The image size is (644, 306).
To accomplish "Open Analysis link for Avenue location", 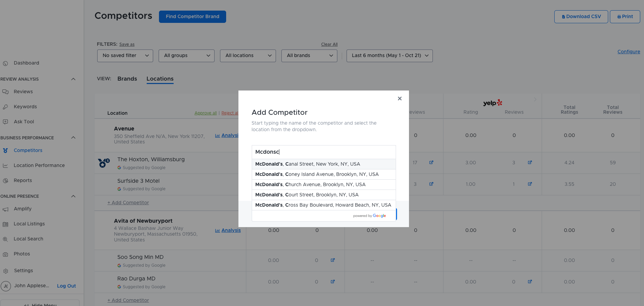I will pyautogui.click(x=227, y=136).
